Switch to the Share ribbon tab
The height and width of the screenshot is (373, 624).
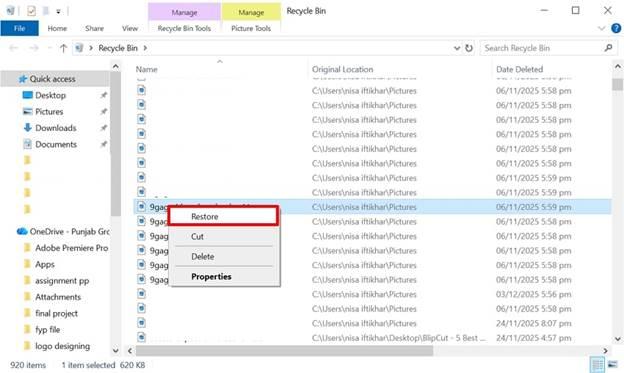point(94,28)
